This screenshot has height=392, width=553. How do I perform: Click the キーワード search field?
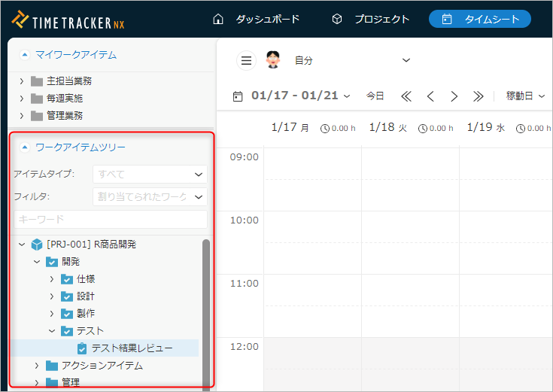110,219
